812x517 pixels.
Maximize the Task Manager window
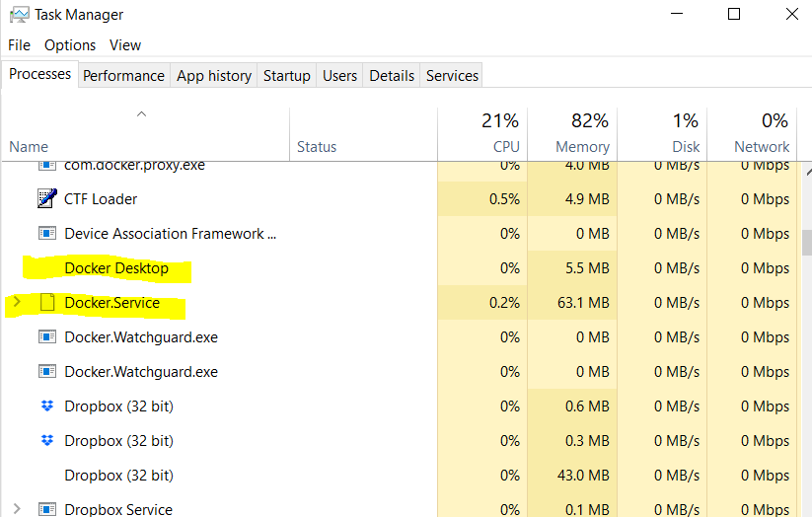[x=734, y=14]
